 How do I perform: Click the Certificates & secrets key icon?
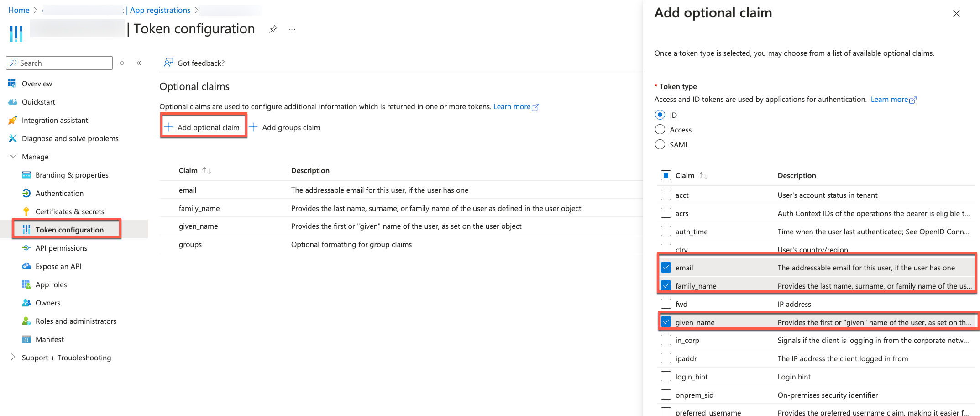click(x=26, y=211)
